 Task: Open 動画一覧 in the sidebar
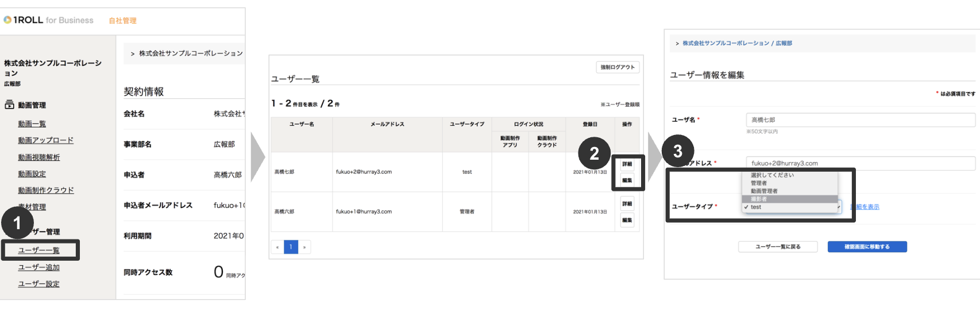pyautogui.click(x=32, y=123)
